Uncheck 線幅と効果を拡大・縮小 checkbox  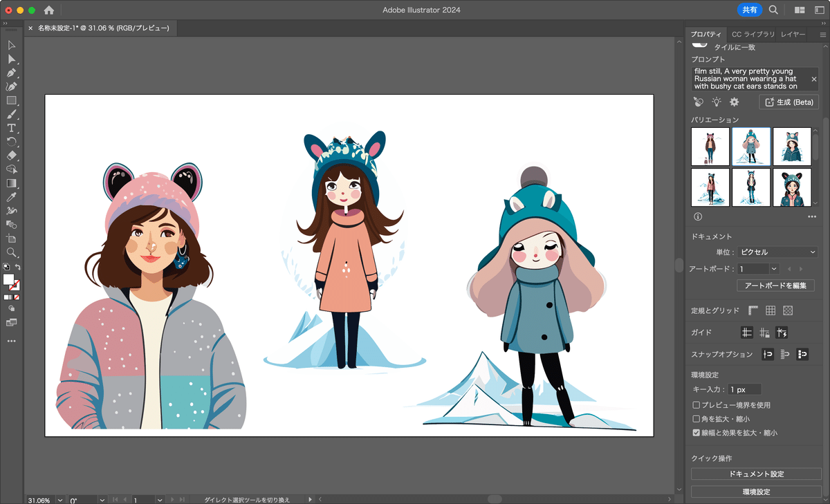[697, 433]
